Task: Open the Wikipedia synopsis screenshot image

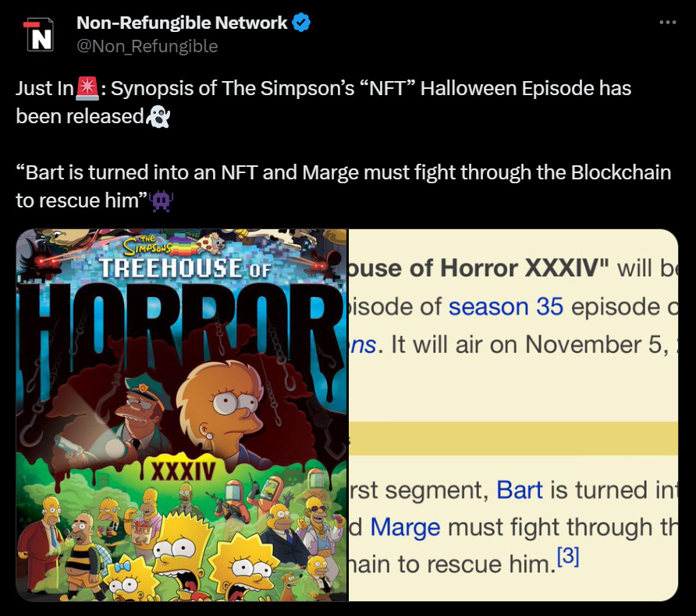Action: coord(513,415)
